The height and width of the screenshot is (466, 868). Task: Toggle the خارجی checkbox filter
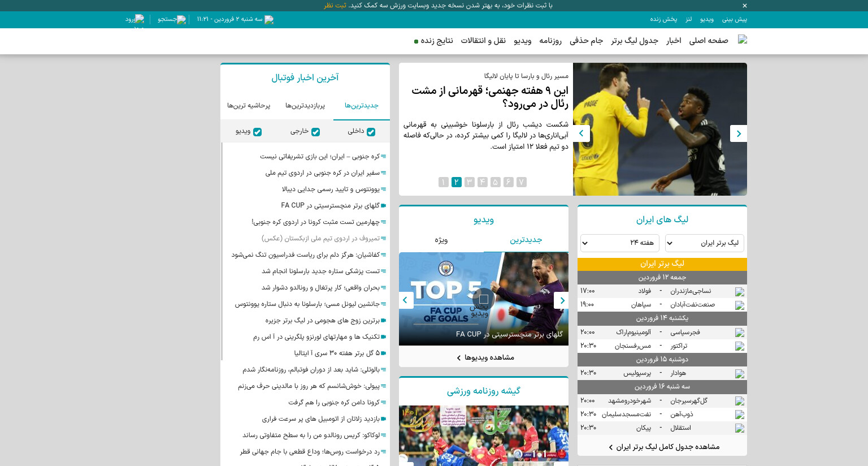coord(315,132)
